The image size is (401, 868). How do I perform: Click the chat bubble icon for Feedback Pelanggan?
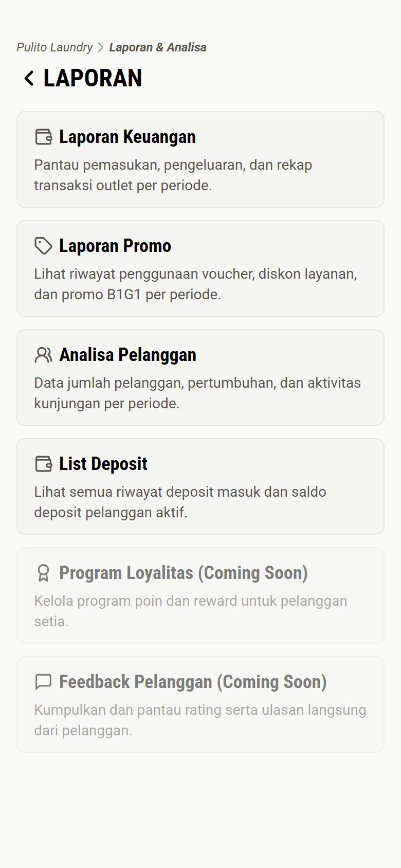43,682
